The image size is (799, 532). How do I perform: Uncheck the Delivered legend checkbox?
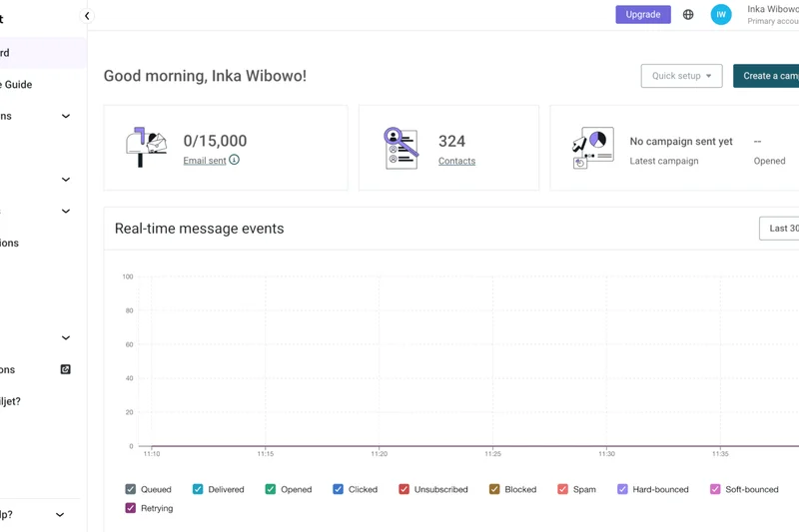198,489
